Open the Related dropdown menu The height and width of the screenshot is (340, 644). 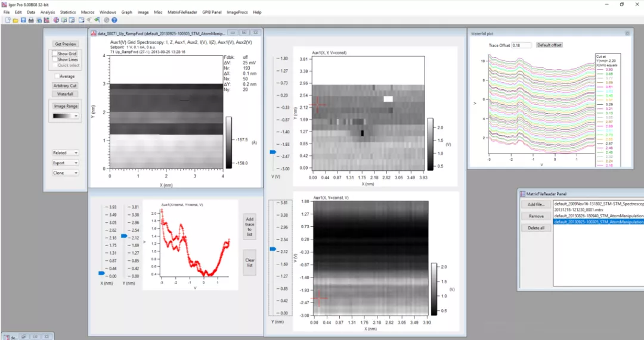tap(66, 152)
